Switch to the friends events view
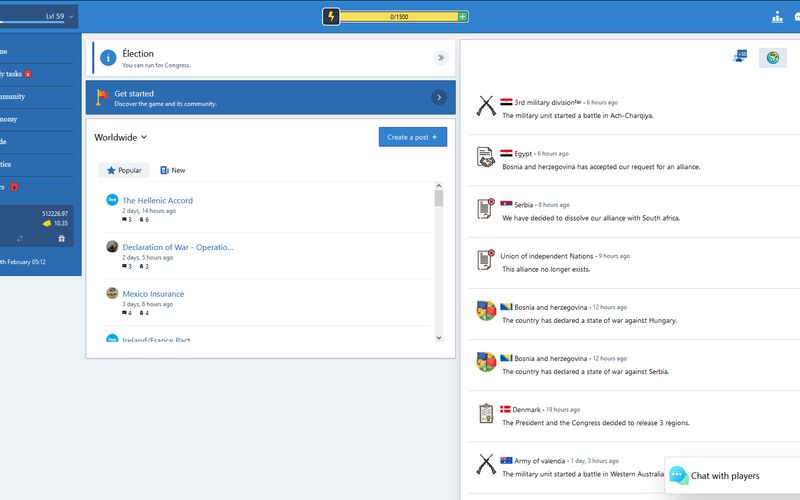Image resolution: width=800 pixels, height=500 pixels. pyautogui.click(x=741, y=57)
